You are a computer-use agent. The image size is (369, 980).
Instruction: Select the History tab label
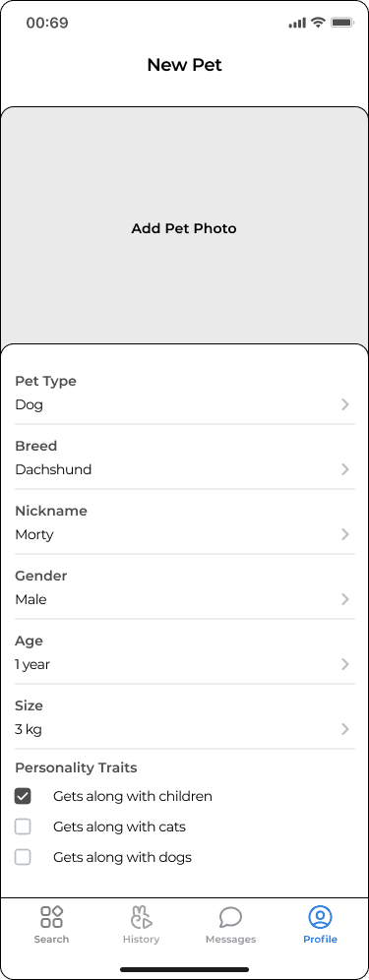click(x=142, y=940)
